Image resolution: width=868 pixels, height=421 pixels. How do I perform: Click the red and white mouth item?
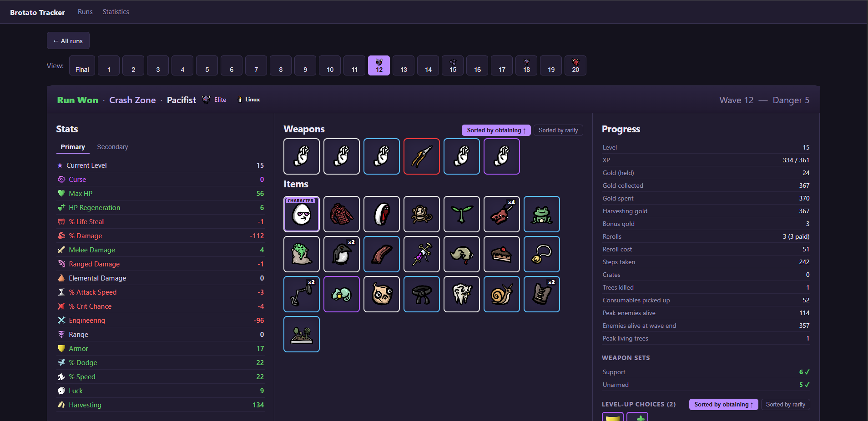click(x=382, y=214)
